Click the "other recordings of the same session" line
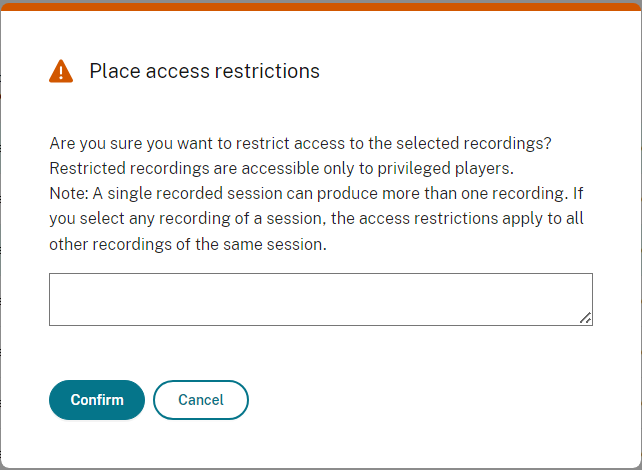642x470 pixels. tap(188, 245)
